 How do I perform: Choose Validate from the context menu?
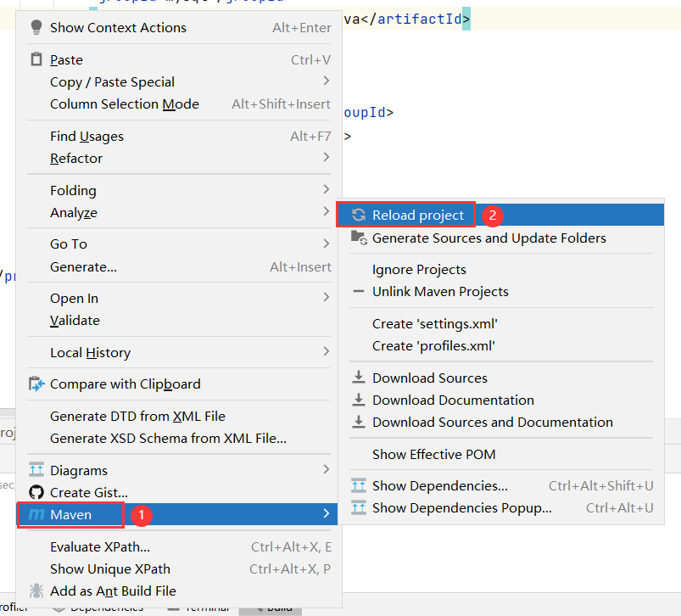[x=179, y=321]
